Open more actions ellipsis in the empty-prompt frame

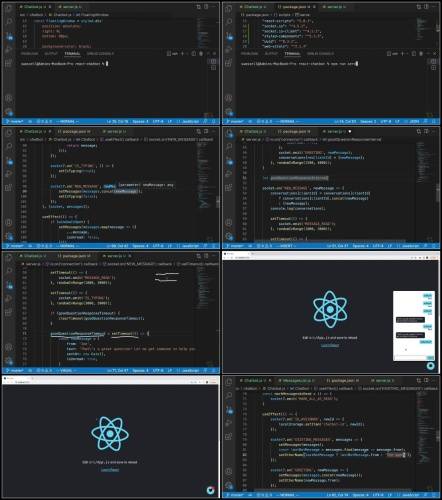(213, 7)
